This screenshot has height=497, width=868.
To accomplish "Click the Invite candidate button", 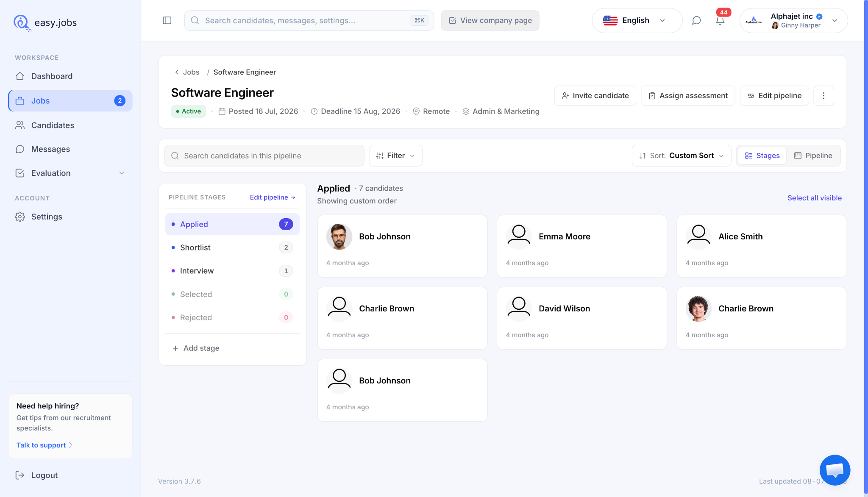I will tap(595, 96).
